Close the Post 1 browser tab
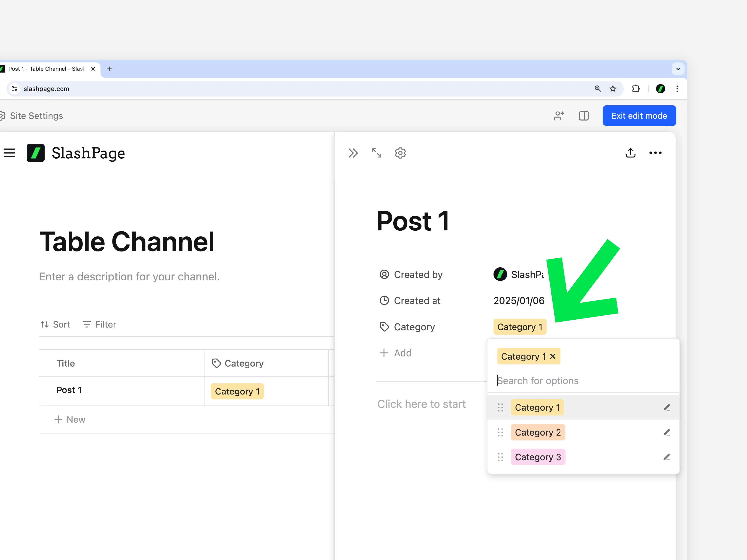 [93, 69]
